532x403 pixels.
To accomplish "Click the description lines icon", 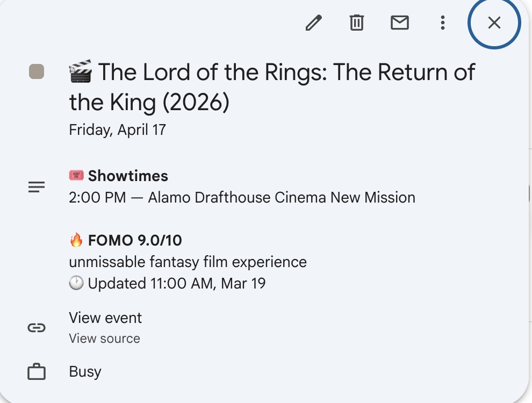I will coord(36,186).
